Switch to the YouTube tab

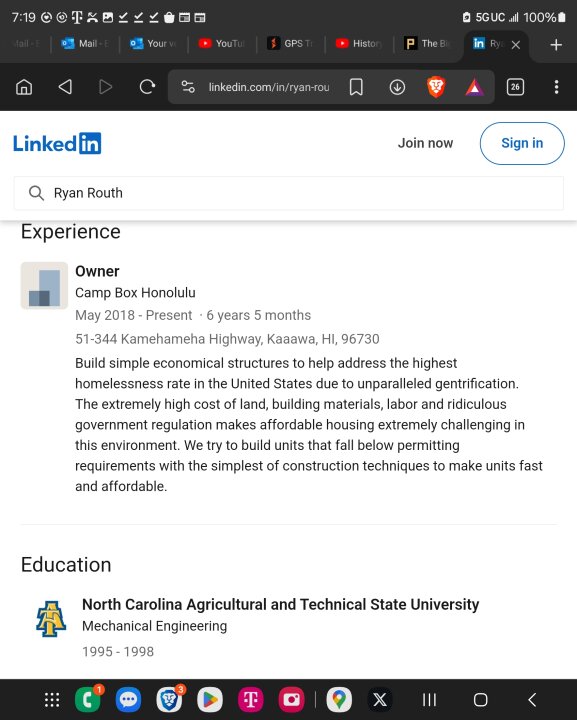pyautogui.click(x=222, y=44)
